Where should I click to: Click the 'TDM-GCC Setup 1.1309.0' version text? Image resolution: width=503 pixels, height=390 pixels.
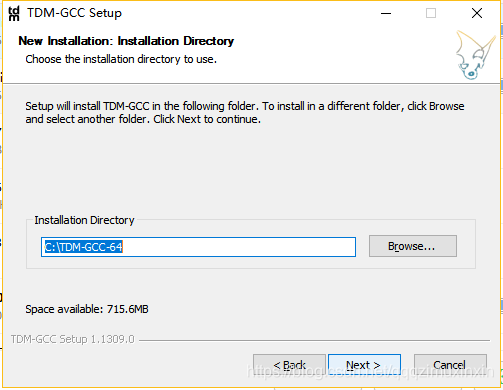pos(73,339)
